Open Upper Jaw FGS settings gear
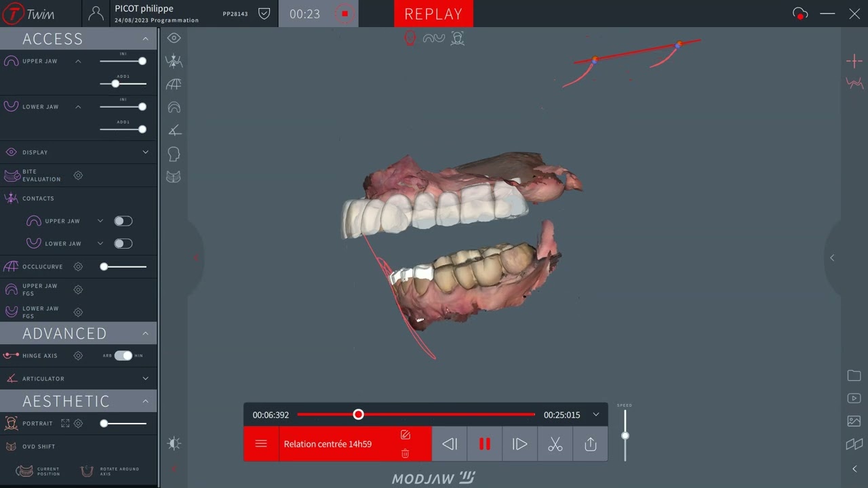 click(x=78, y=289)
